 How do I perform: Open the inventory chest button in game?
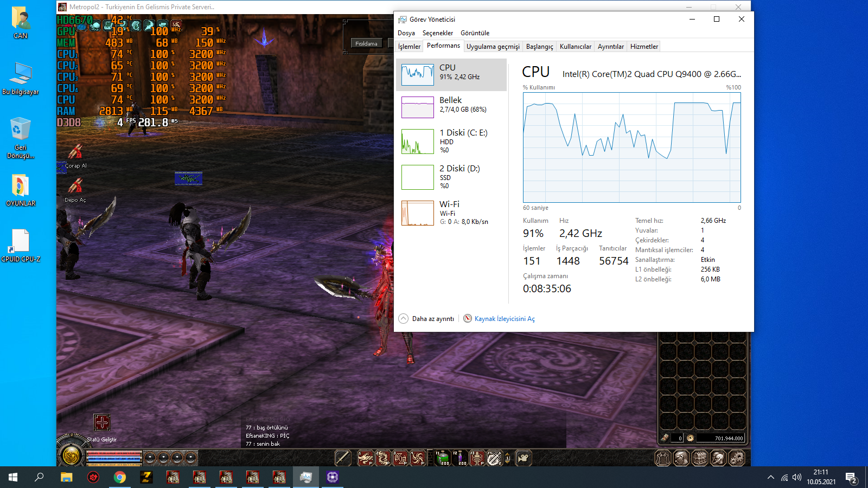[x=700, y=458]
